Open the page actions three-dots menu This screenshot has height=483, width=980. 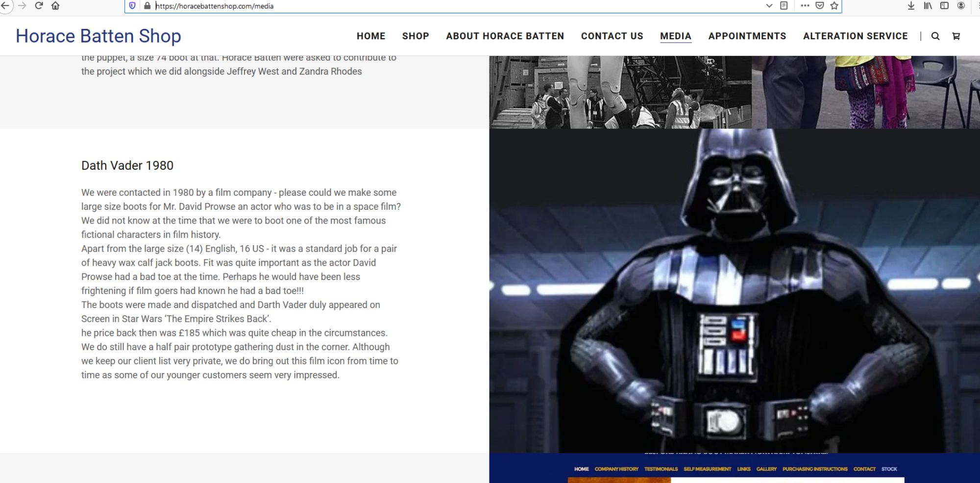point(805,6)
